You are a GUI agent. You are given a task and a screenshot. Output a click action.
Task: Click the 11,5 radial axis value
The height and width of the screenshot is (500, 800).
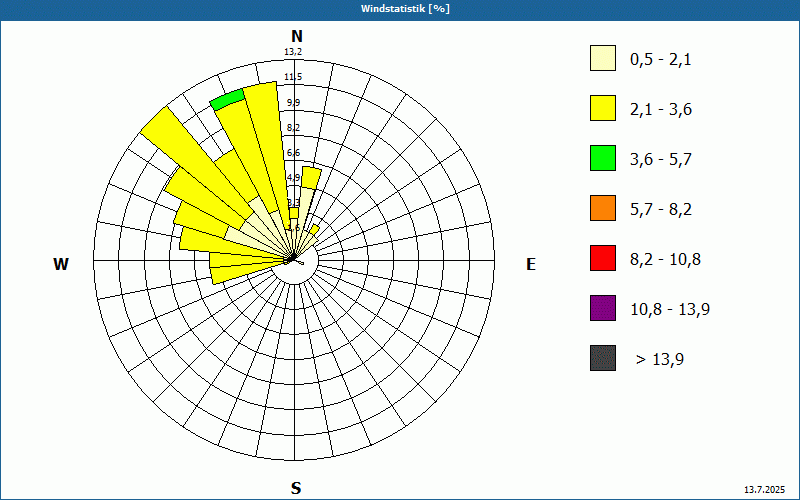293,77
